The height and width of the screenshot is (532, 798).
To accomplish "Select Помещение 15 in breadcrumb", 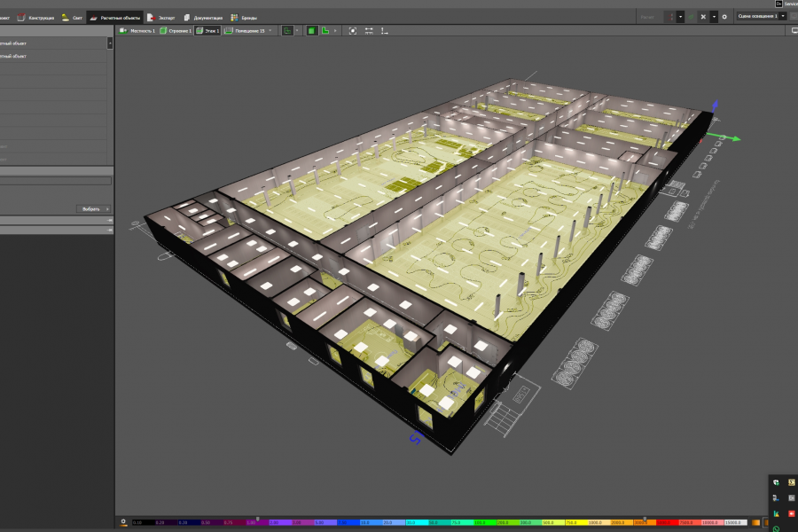I will (245, 31).
